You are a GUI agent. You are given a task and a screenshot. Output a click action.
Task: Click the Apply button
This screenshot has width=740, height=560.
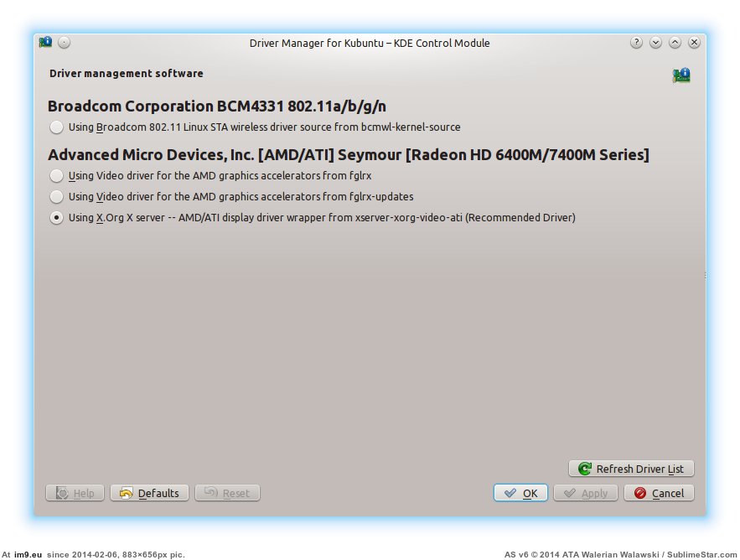[x=586, y=493]
